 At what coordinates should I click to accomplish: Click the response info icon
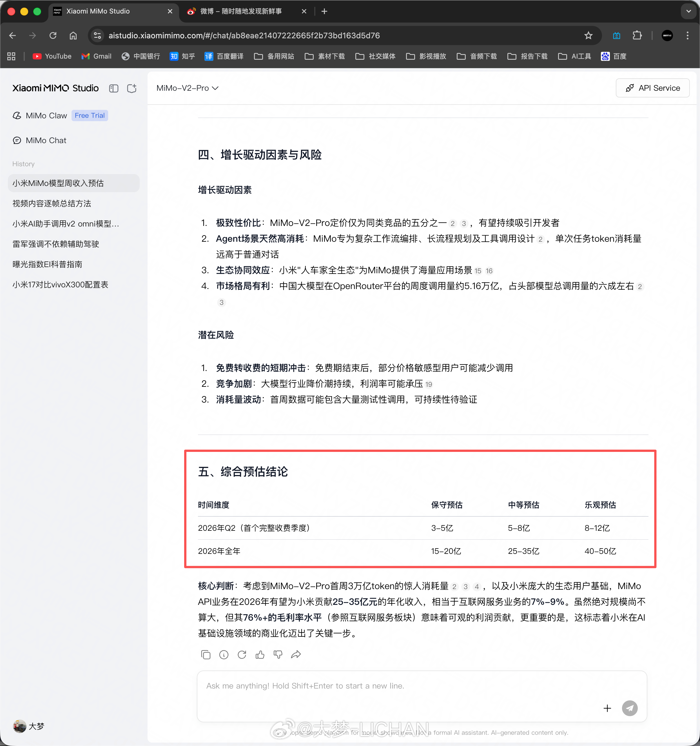pyautogui.click(x=224, y=655)
